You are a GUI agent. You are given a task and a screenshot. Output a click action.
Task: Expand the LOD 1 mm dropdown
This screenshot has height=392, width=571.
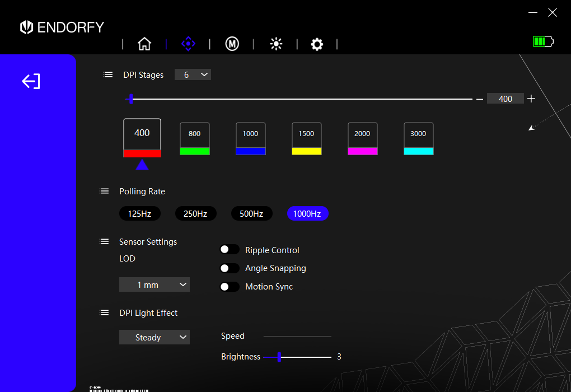click(155, 284)
